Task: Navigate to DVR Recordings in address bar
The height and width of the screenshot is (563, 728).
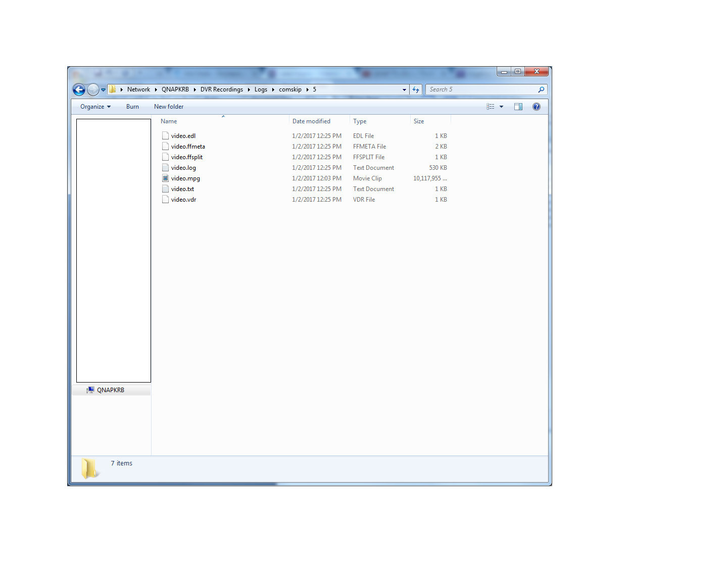Action: (x=221, y=89)
